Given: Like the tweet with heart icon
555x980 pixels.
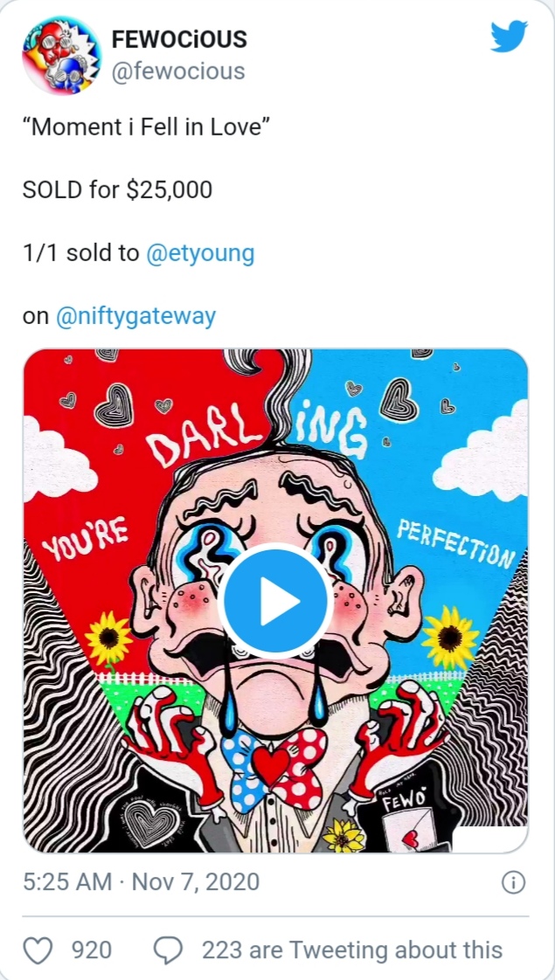Looking at the screenshot, I should [x=38, y=950].
